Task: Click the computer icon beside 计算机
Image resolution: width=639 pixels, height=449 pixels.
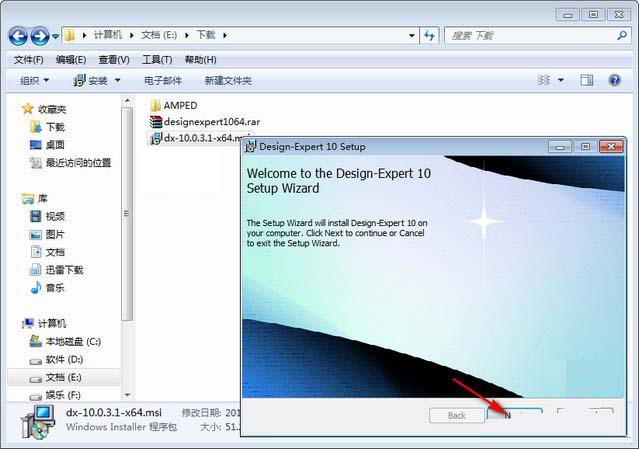Action: click(28, 324)
